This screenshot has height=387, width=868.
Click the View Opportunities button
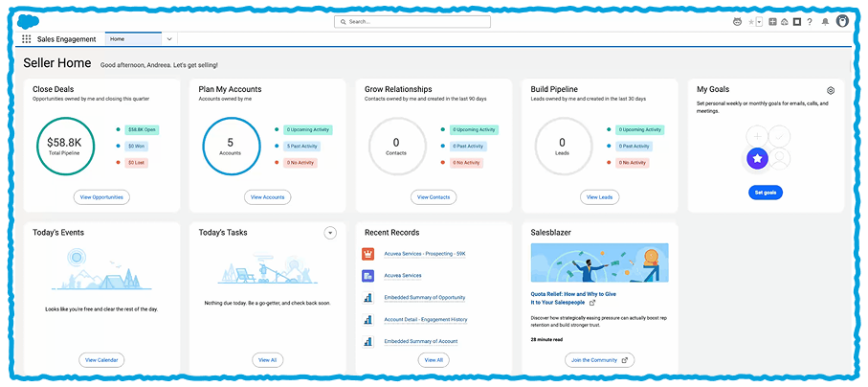point(100,197)
